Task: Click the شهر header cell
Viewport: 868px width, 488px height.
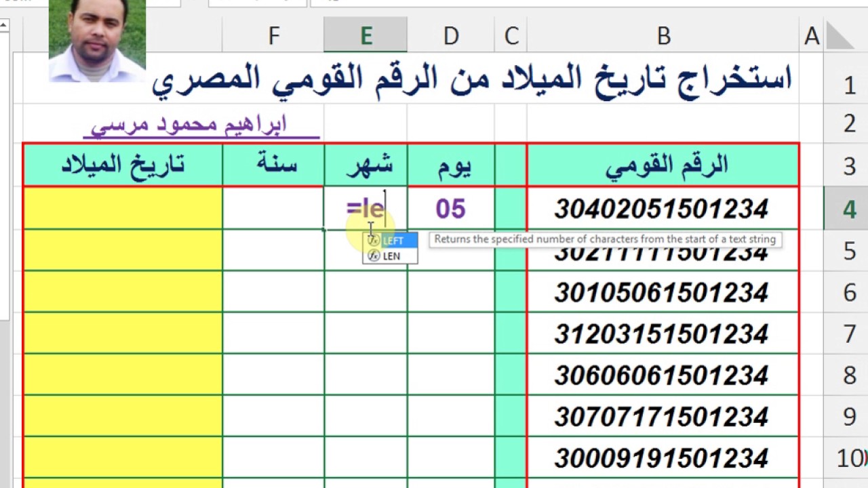Action: click(366, 165)
